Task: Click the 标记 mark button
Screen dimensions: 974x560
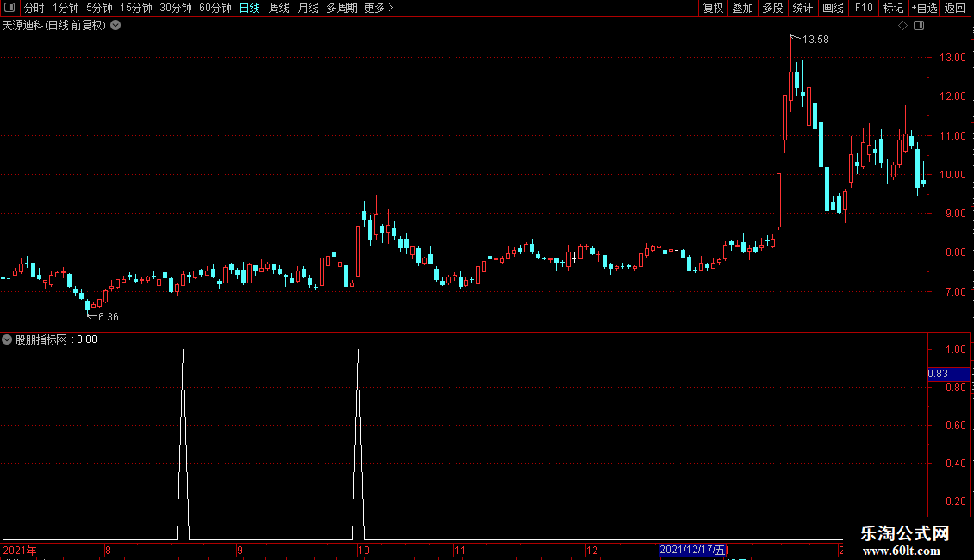Action: (893, 8)
